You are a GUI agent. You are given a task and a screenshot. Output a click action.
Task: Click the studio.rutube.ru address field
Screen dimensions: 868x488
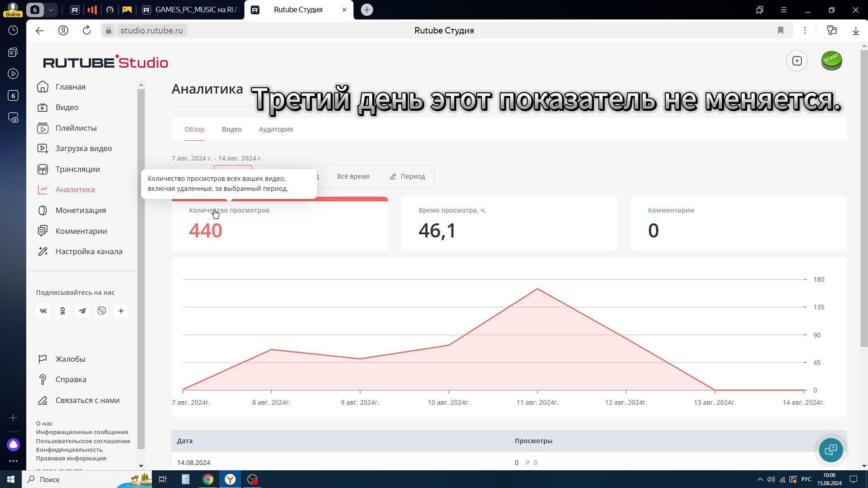tap(152, 30)
